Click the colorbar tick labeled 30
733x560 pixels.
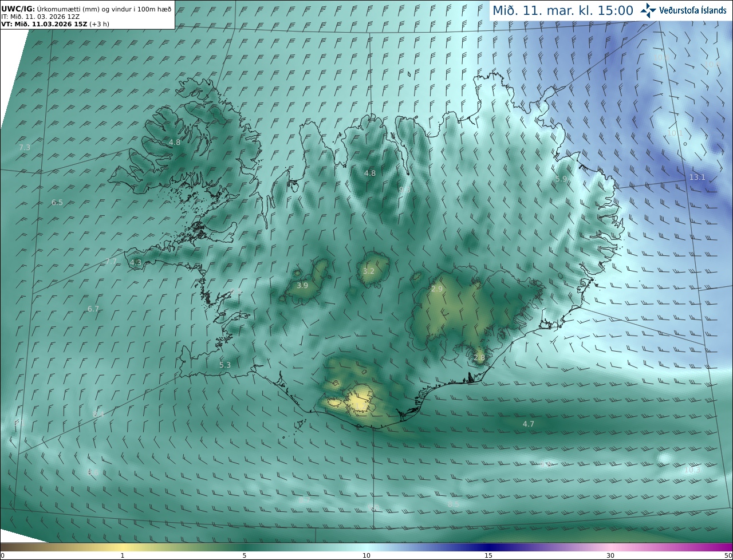(610, 555)
